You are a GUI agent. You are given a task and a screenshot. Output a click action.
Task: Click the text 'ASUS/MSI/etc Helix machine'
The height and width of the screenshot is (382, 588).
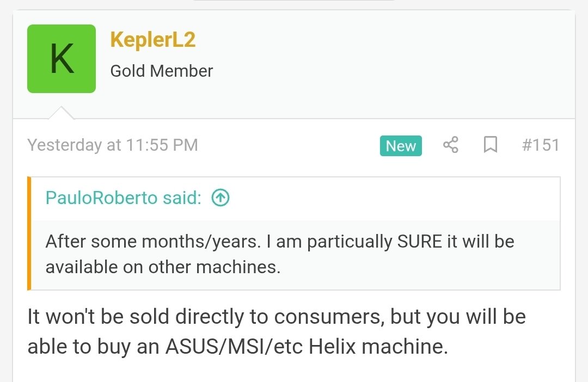pos(307,346)
